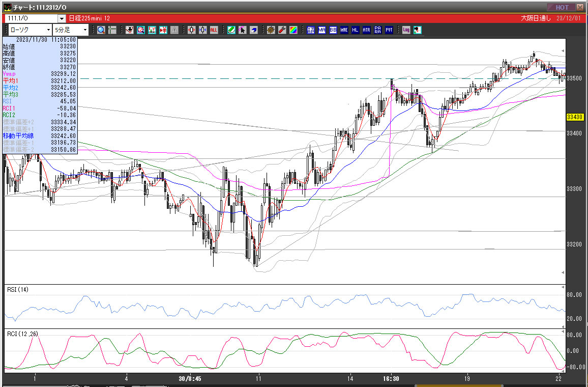This screenshot has height=387, width=588.
Task: Toggle the HL high-low indicator
Action: 355,30
